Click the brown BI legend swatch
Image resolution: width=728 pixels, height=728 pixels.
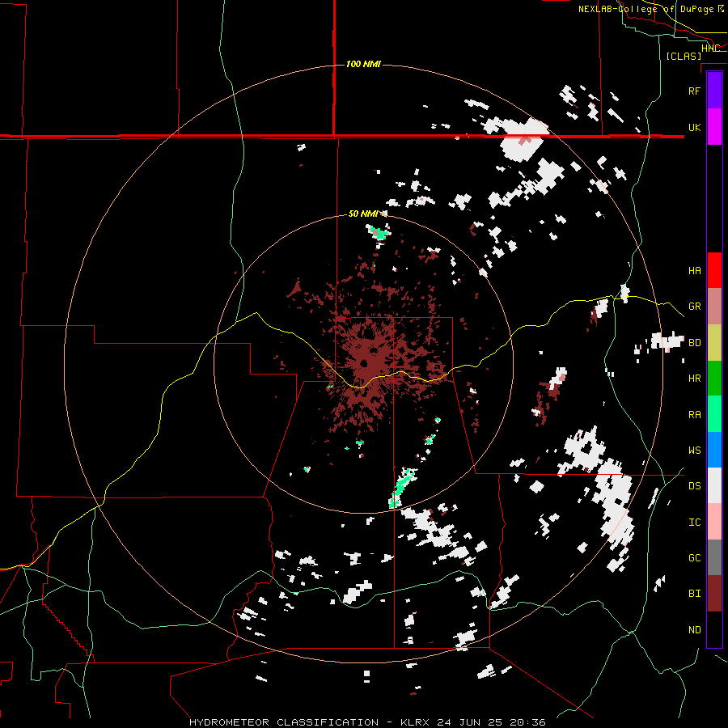[714, 594]
